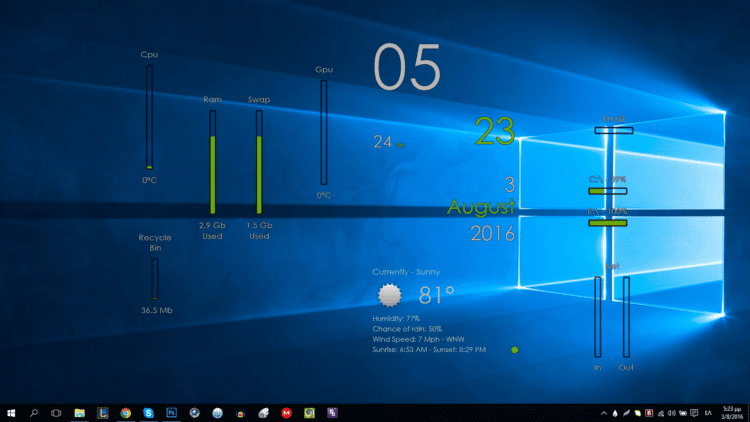750x422 pixels.
Task: Click the green minutes number 23
Action: click(x=495, y=131)
